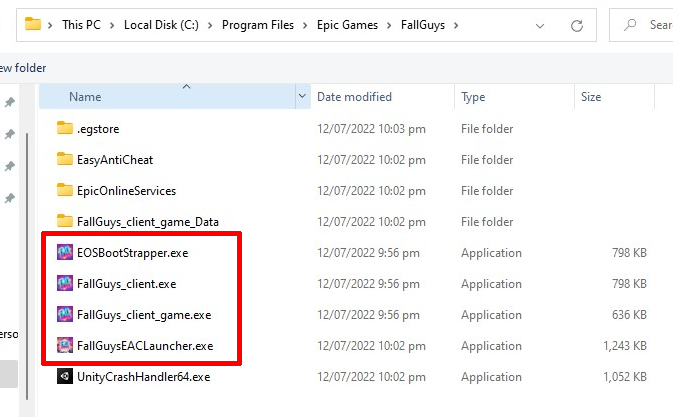The width and height of the screenshot is (673, 417).
Task: Select the FallGuys_client.exe file name
Action: tap(127, 284)
